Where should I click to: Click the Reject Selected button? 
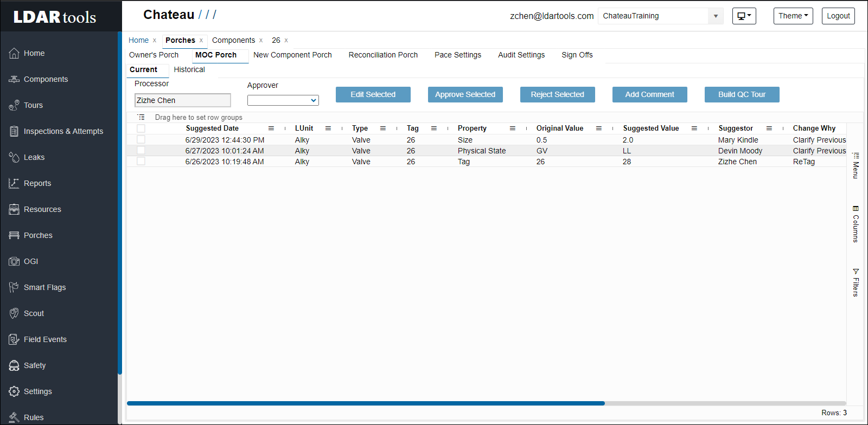tap(558, 94)
